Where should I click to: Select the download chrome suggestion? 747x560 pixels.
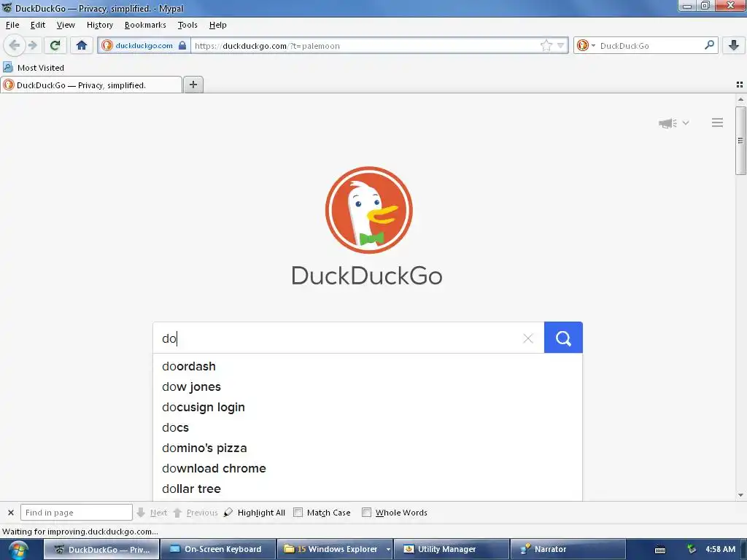368,469
